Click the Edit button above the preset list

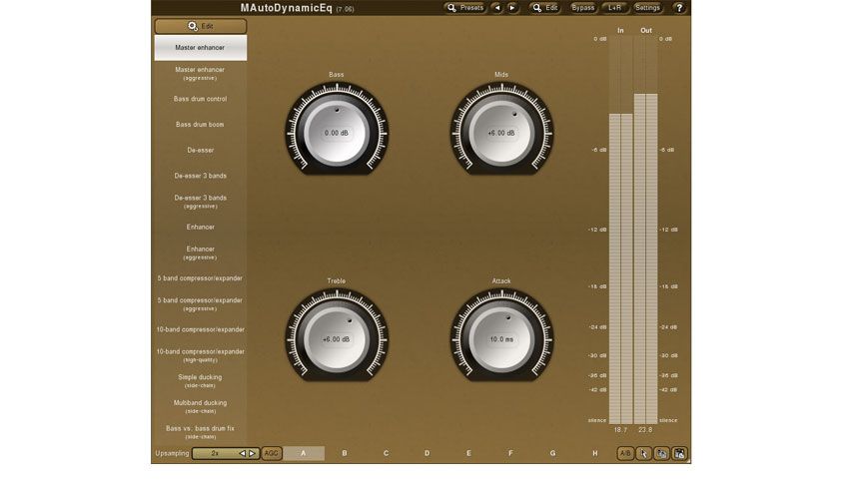coord(201,26)
